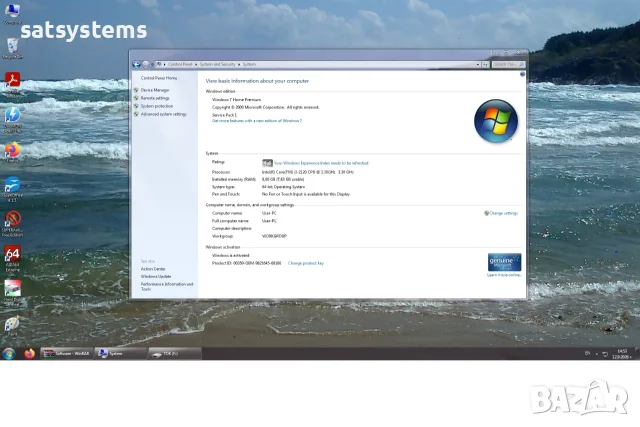Launch Firefox from the taskbar
The height and width of the screenshot is (427, 640).
pos(29,354)
